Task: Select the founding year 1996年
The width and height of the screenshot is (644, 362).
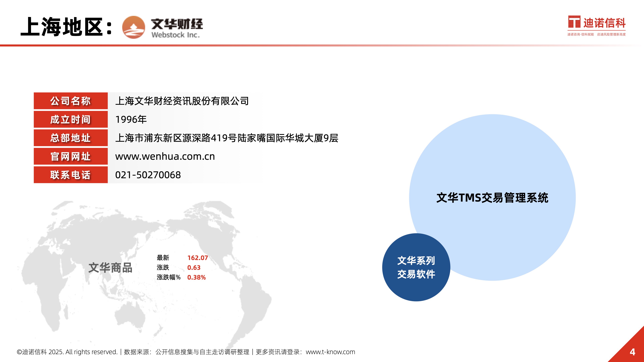Action: [131, 119]
